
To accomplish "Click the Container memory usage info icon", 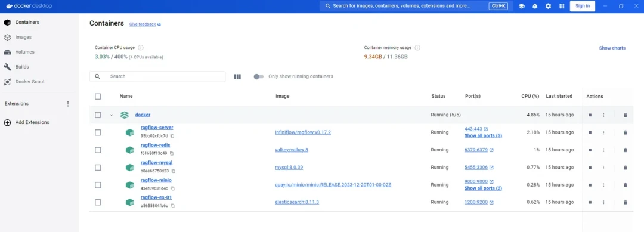I will pyautogui.click(x=417, y=48).
